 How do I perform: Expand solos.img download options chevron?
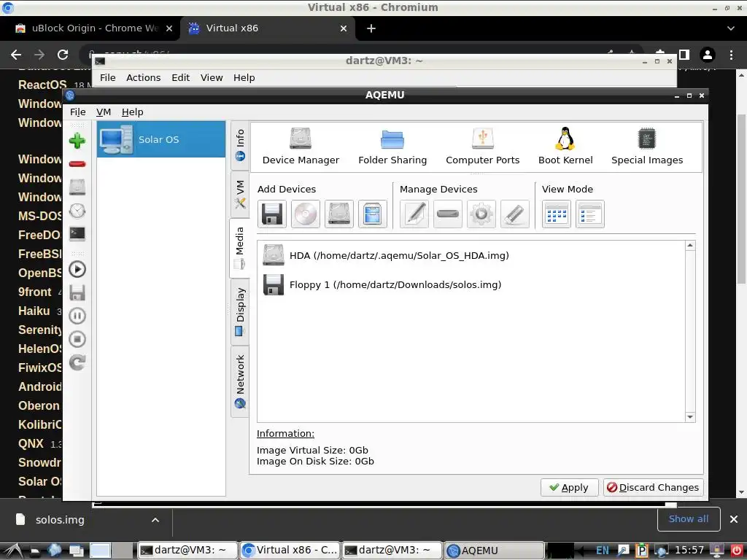[155, 520]
